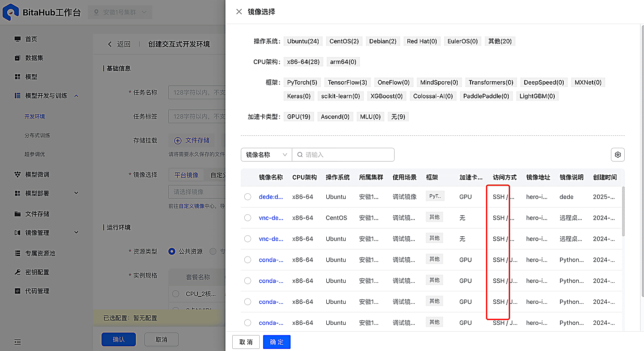
Task: Open table column settings gear
Action: 618,155
